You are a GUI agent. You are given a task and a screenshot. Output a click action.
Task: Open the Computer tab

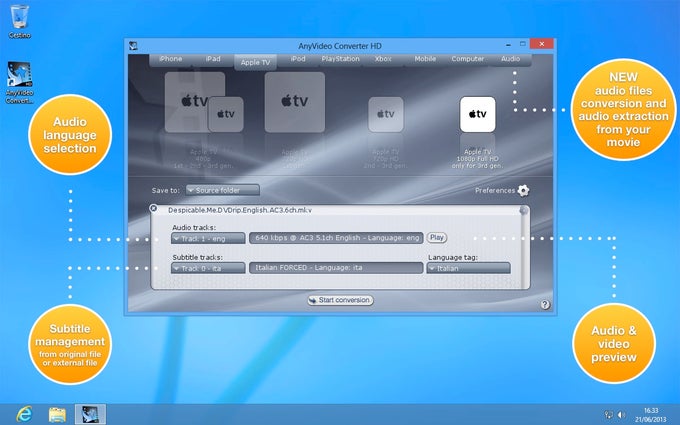(468, 59)
